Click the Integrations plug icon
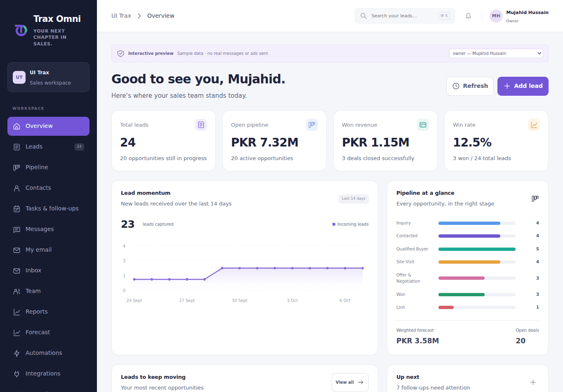The width and height of the screenshot is (563, 392). [17, 374]
